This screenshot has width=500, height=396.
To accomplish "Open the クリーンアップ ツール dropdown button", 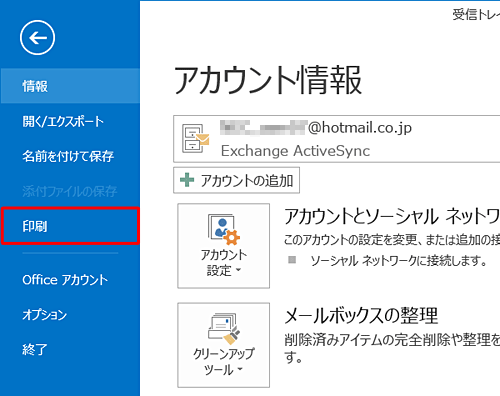I will 224,345.
